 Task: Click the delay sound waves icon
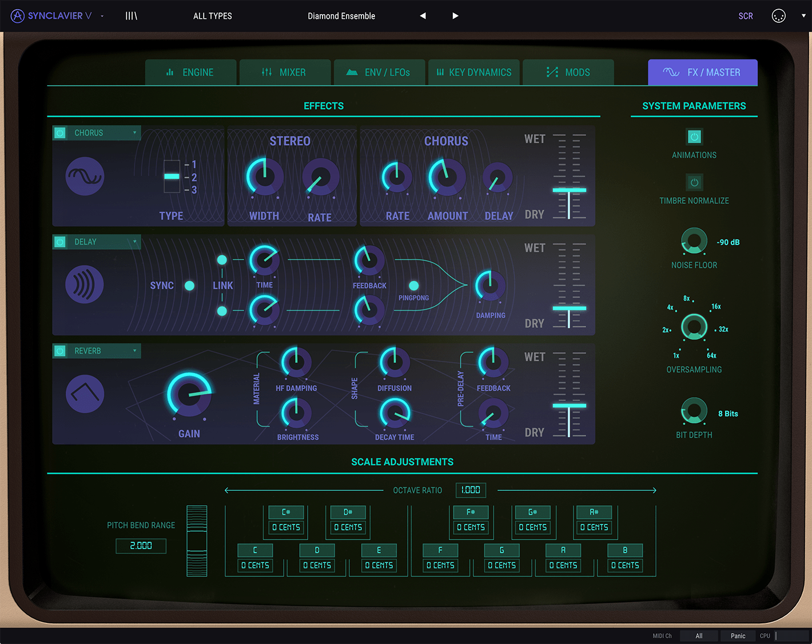tap(85, 285)
